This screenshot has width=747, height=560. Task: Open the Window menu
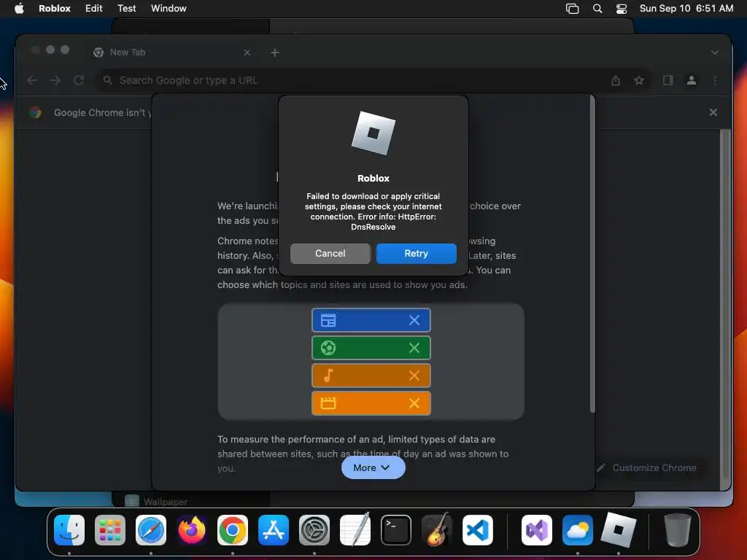(x=169, y=8)
